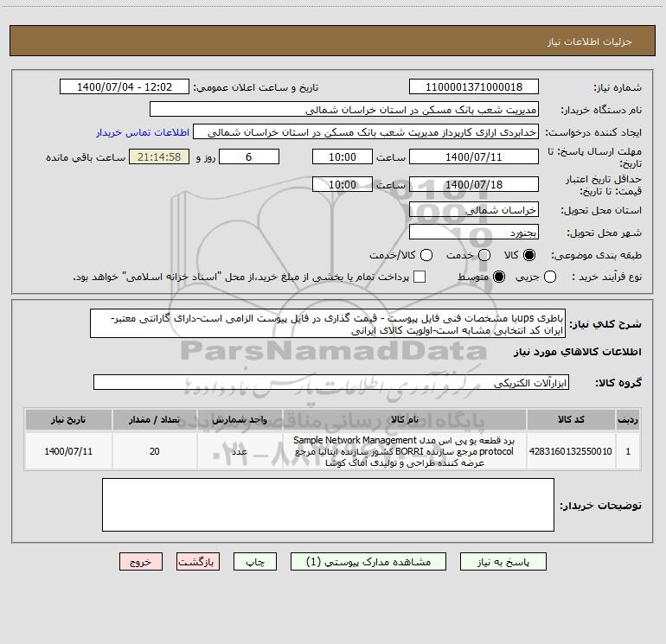Click the 'جزئیات اطلاعات نیاز' header title
This screenshot has width=666, height=644.
coord(590,41)
